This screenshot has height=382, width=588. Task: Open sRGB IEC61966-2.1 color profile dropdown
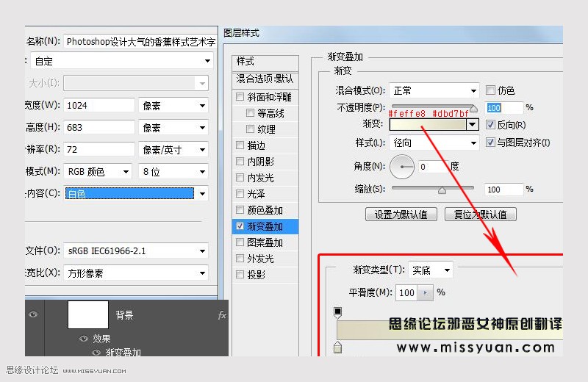click(x=136, y=251)
